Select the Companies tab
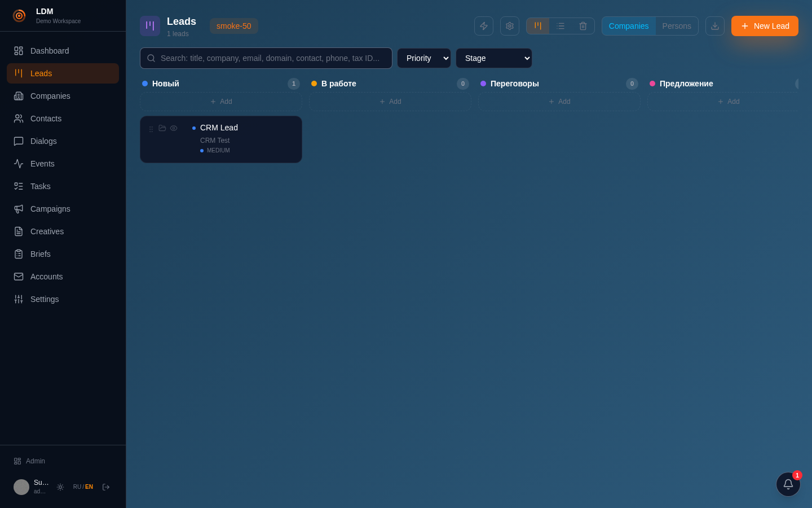This screenshot has height=508, width=812. tap(629, 26)
